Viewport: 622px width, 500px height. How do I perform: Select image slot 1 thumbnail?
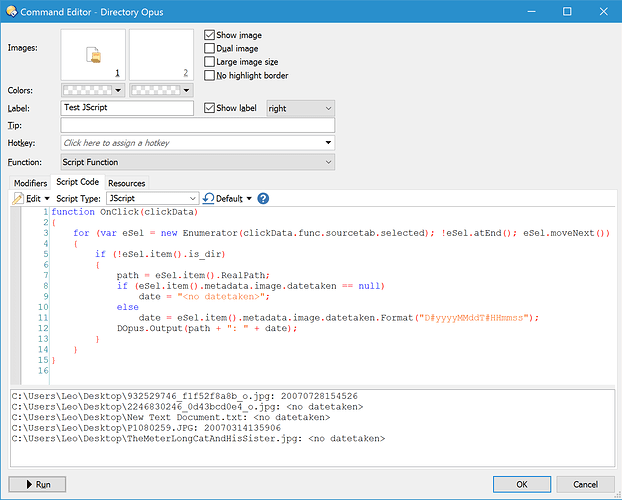click(93, 54)
